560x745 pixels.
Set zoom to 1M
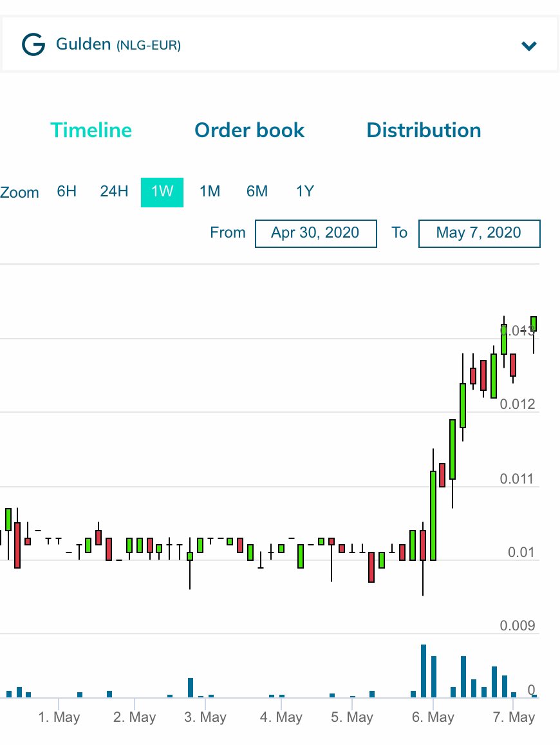[x=209, y=191]
